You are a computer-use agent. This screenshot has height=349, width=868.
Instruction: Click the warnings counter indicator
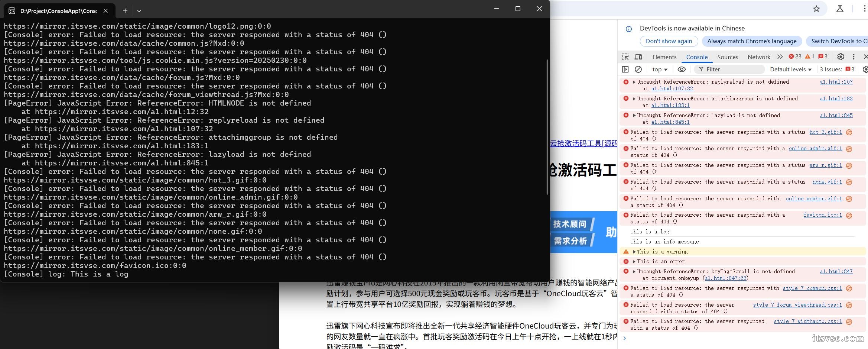pos(810,56)
